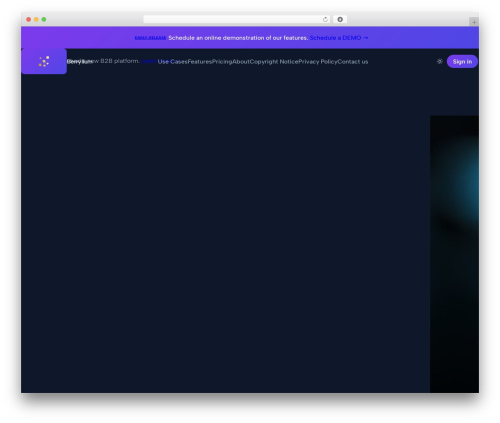Image resolution: width=500 pixels, height=423 pixels.
Task: Click the sparkle logo icon in the header
Action: pos(44,61)
